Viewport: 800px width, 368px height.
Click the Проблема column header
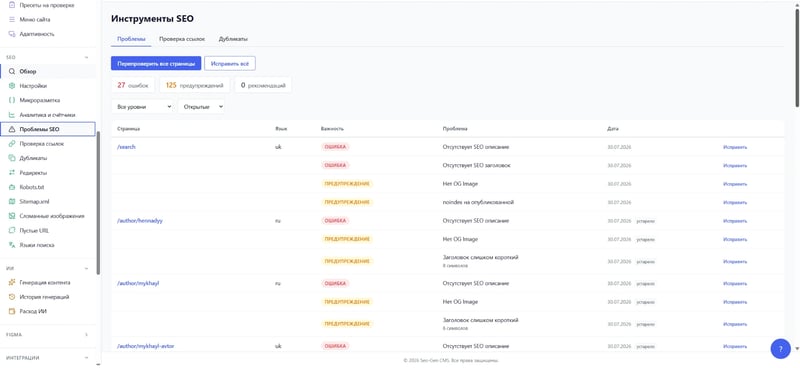[455, 129]
